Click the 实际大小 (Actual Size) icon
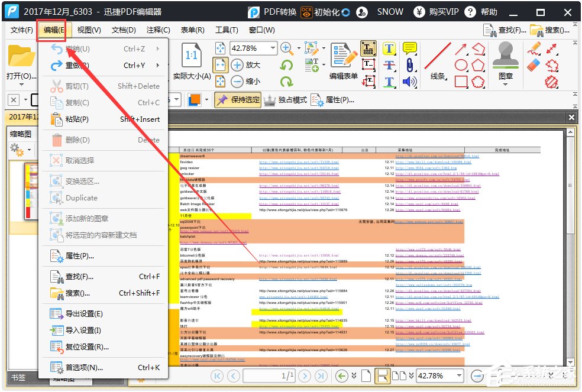 191,56
